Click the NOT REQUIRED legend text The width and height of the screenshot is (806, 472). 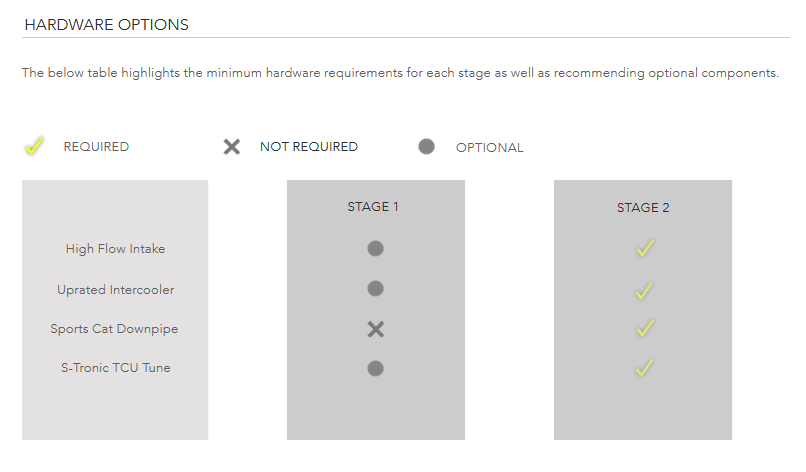click(x=308, y=147)
